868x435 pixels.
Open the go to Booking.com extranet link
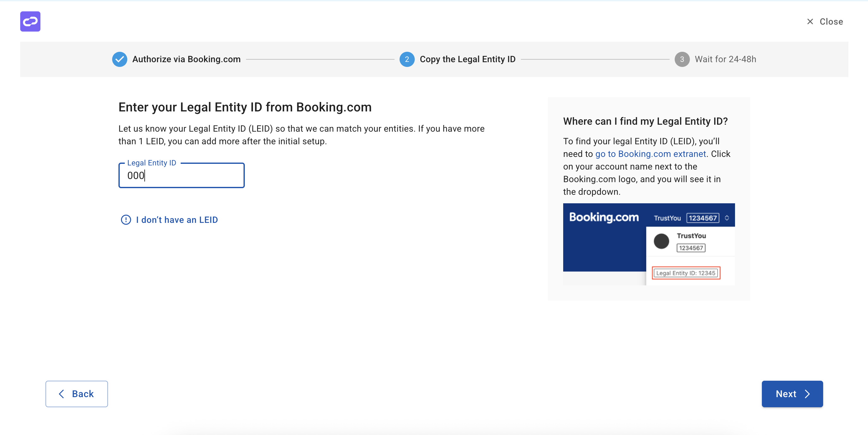(650, 154)
